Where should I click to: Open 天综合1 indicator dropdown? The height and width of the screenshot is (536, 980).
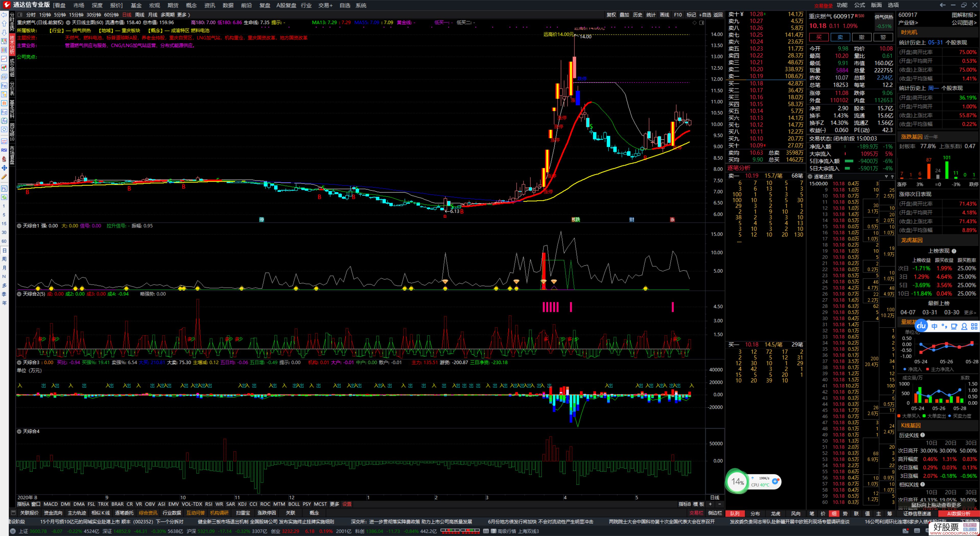[19, 226]
